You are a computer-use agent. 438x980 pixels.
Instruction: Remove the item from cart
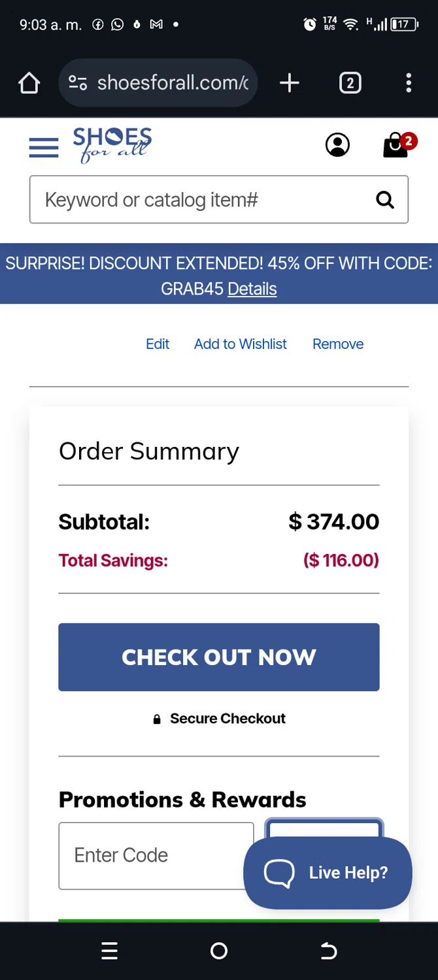click(x=338, y=344)
